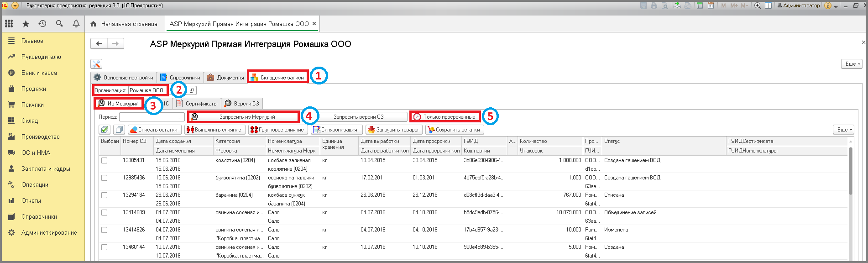The width and height of the screenshot is (868, 263).
Task: Go to the Начальная страница tab
Action: pyautogui.click(x=124, y=24)
